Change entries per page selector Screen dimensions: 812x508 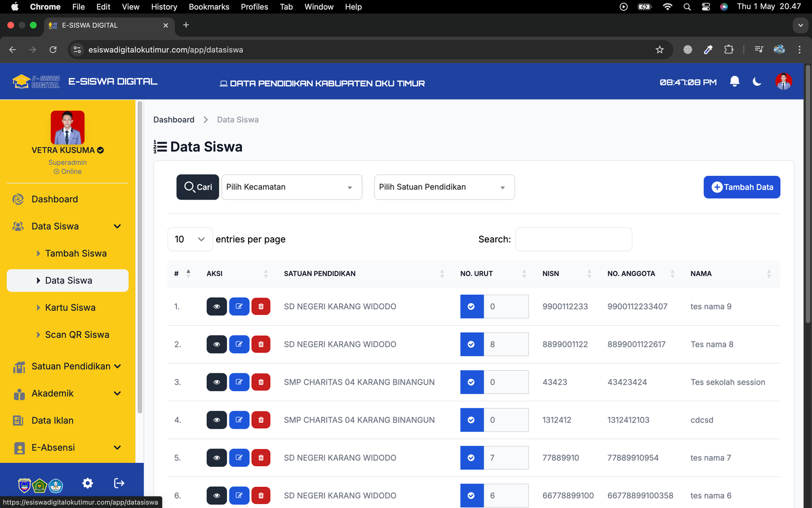point(190,239)
